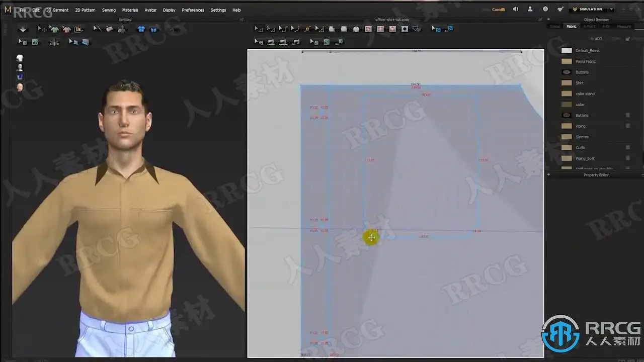The width and height of the screenshot is (644, 362).
Task: Open the Preferences menu
Action: tap(193, 10)
